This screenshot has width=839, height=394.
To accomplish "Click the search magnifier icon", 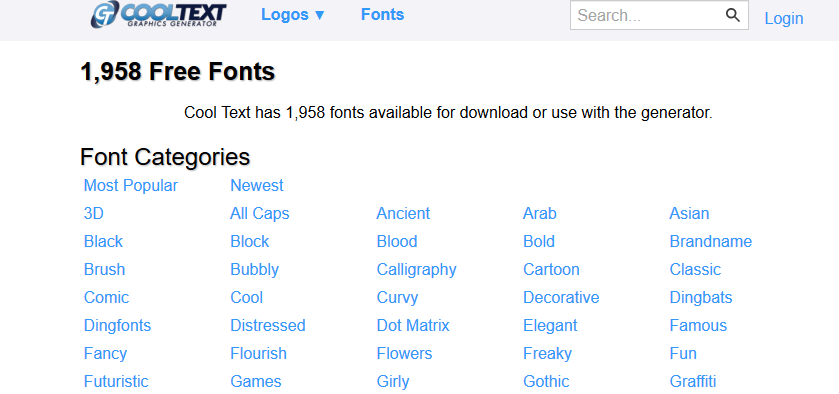I will coord(733,14).
